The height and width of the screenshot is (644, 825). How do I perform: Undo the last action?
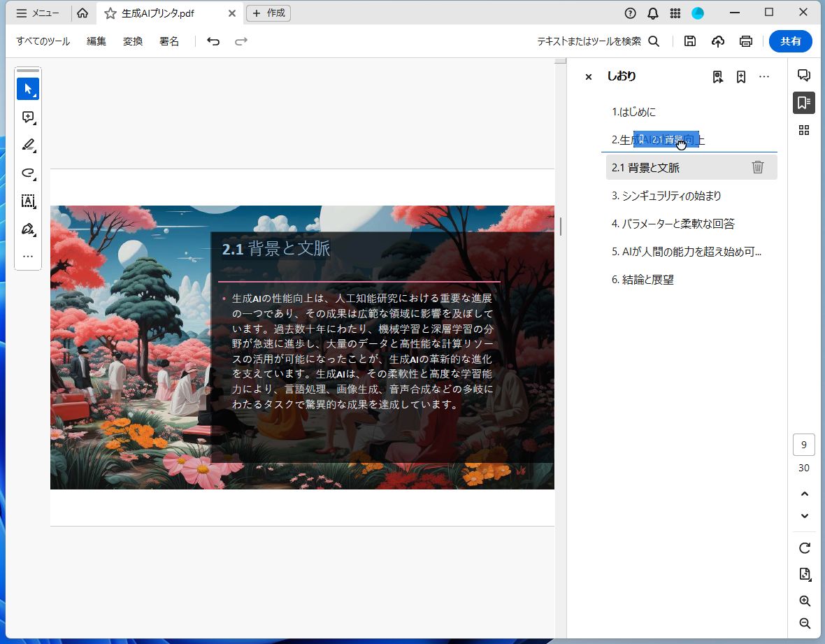pyautogui.click(x=213, y=41)
